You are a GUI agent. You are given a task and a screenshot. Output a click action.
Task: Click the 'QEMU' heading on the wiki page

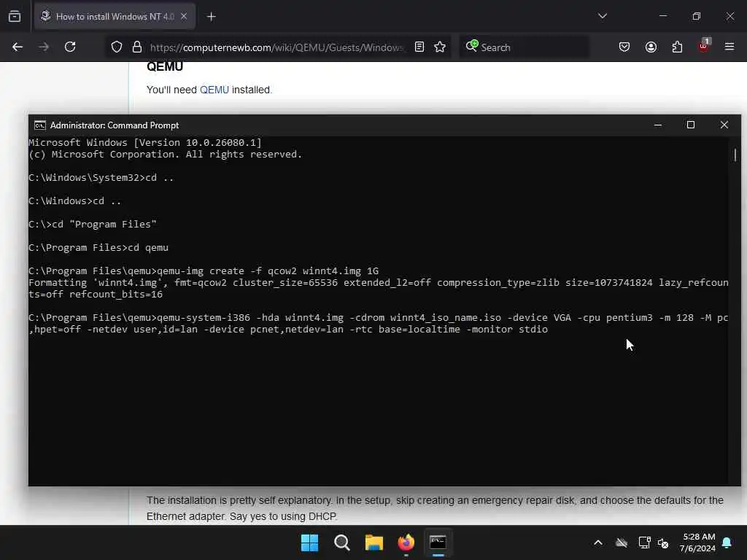click(165, 66)
